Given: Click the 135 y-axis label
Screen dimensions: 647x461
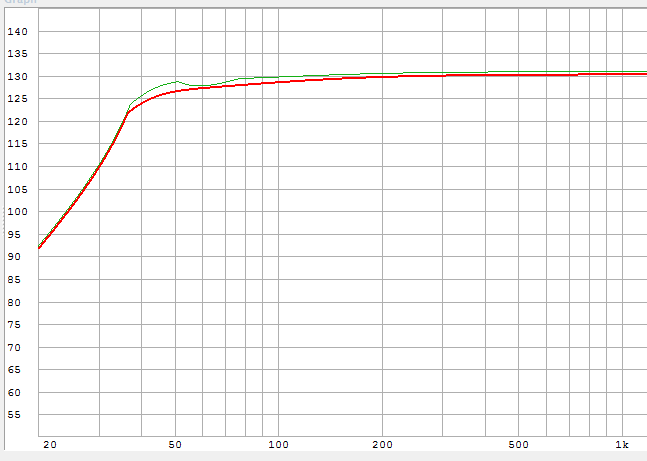Looking at the screenshot, I should pyautogui.click(x=17, y=54).
